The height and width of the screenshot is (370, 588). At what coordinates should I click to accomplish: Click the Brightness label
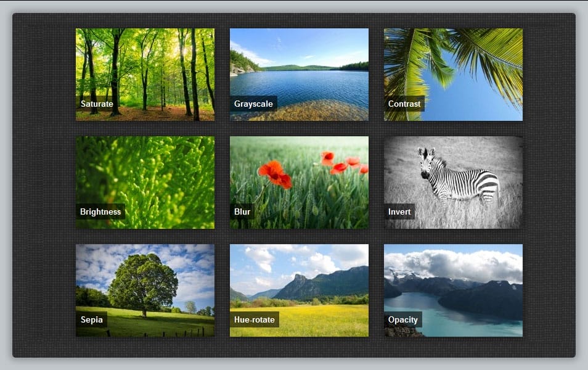pos(101,212)
